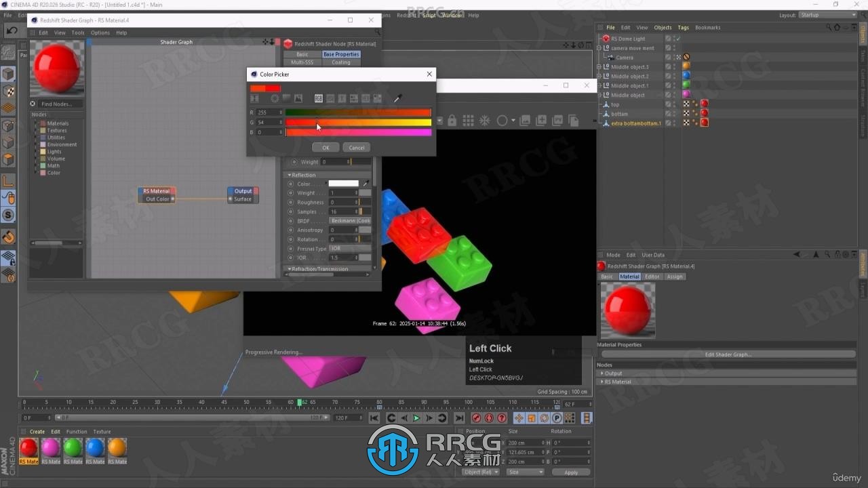The image size is (868, 488).
Task: Toggle the autokeying button
Action: 488,418
